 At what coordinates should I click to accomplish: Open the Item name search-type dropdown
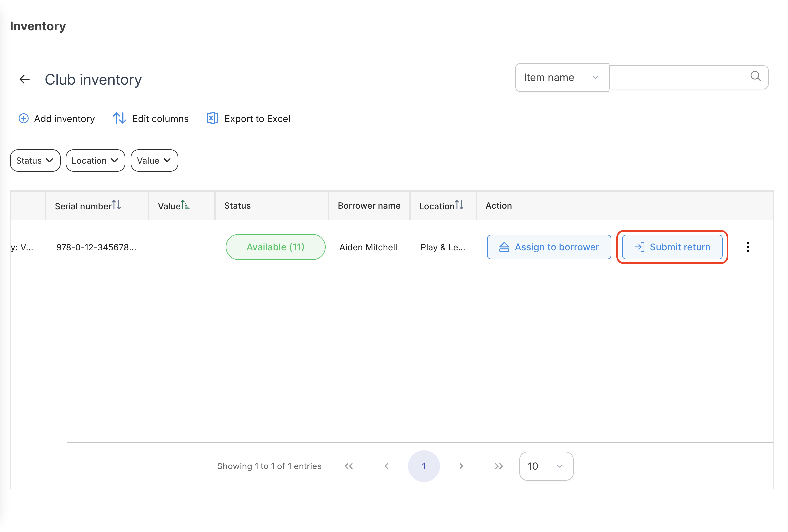562,78
